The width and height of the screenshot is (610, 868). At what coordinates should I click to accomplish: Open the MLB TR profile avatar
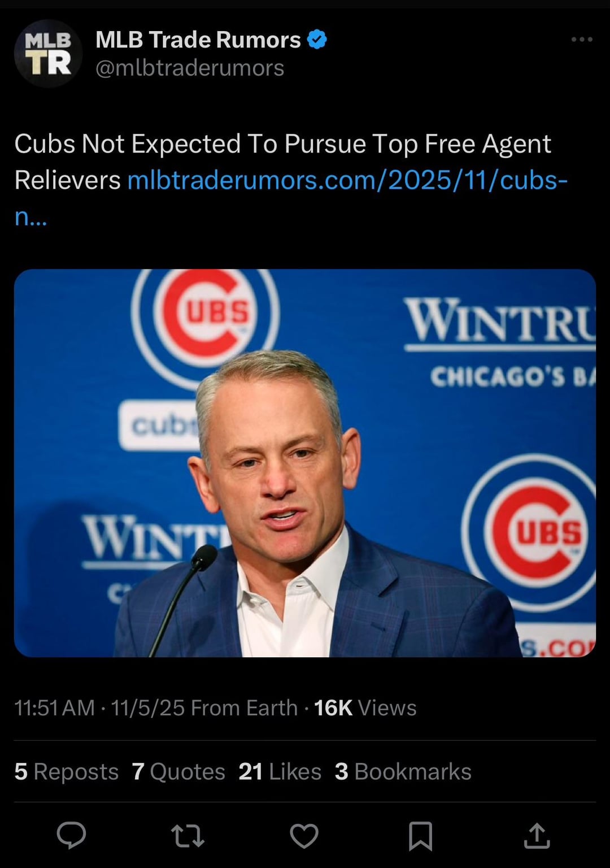[48, 54]
